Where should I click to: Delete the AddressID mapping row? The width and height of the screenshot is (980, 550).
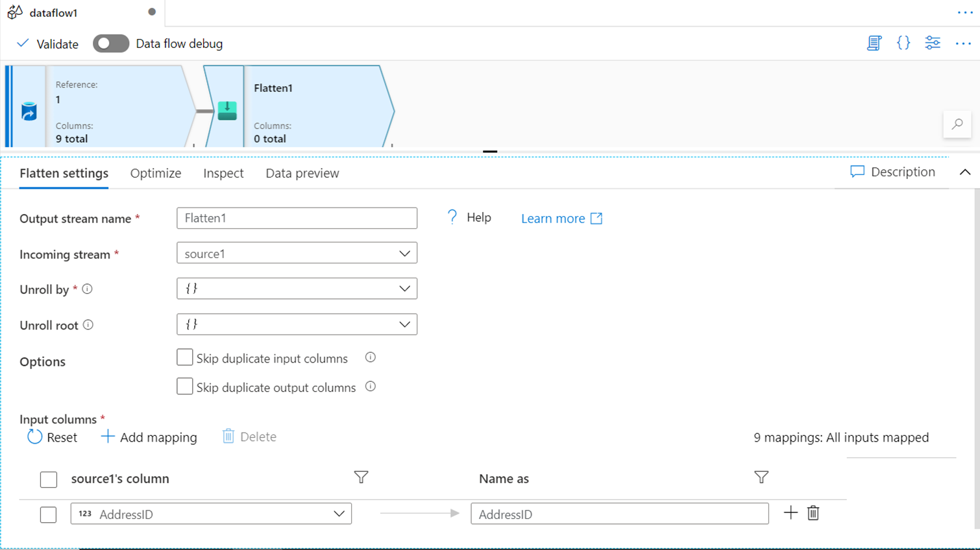813,513
